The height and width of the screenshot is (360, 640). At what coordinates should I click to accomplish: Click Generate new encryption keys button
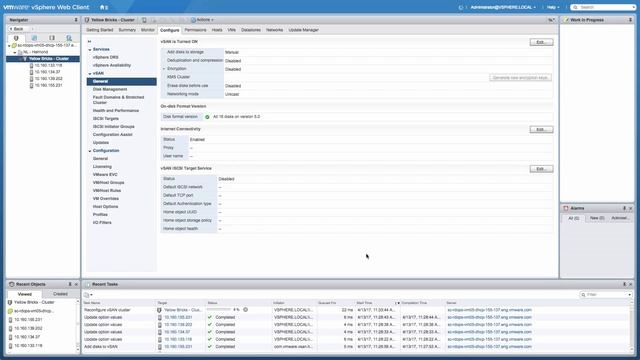pos(520,78)
